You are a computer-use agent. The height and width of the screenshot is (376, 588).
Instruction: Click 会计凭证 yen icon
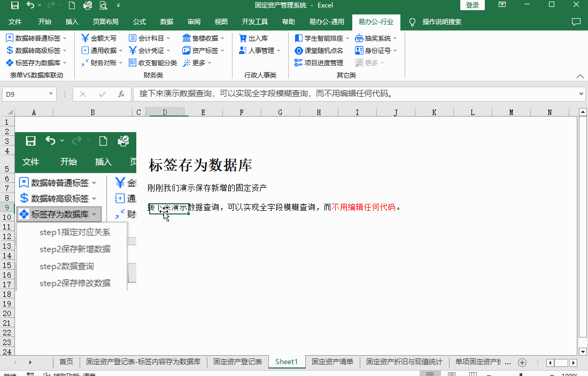pyautogui.click(x=133, y=50)
